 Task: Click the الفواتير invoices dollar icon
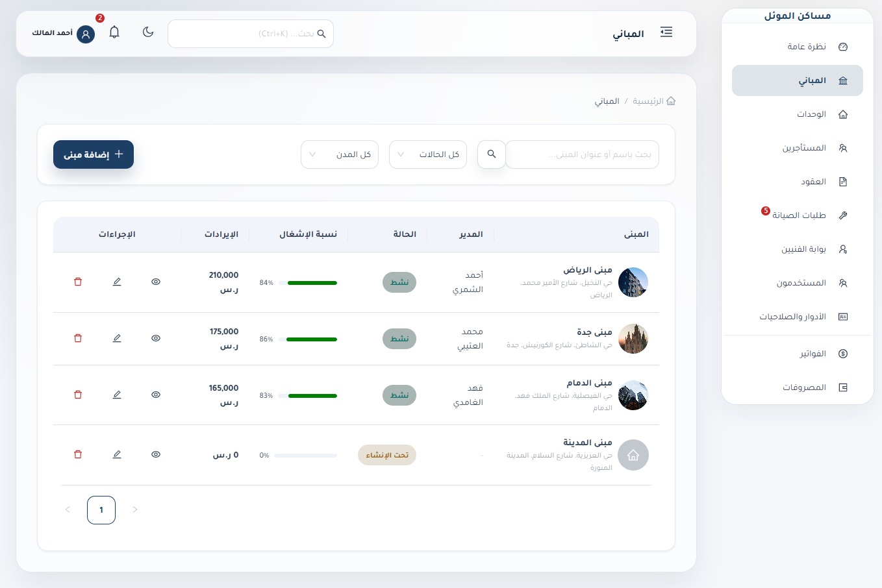[x=843, y=354]
